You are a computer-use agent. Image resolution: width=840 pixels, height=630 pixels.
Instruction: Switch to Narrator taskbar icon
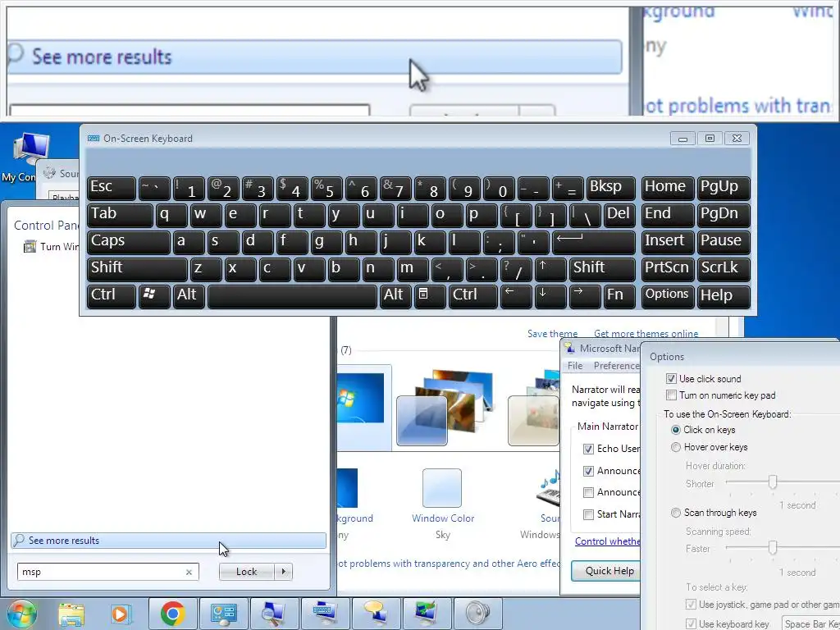point(376,614)
